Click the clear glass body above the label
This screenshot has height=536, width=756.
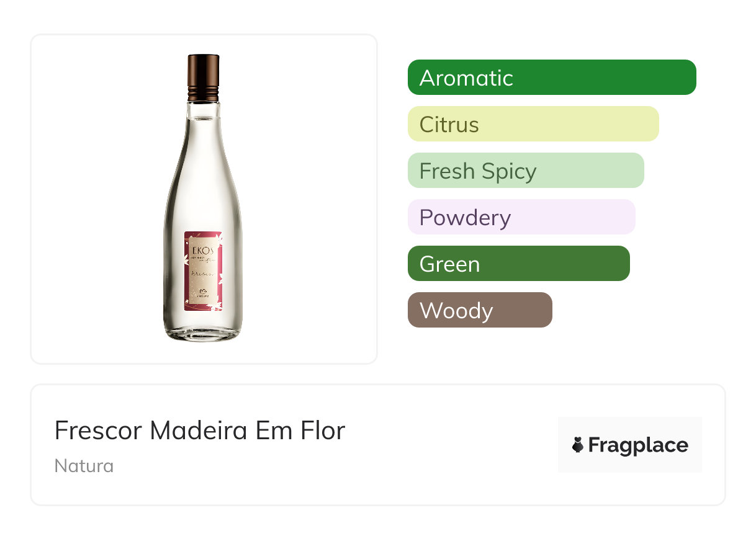coord(203,186)
